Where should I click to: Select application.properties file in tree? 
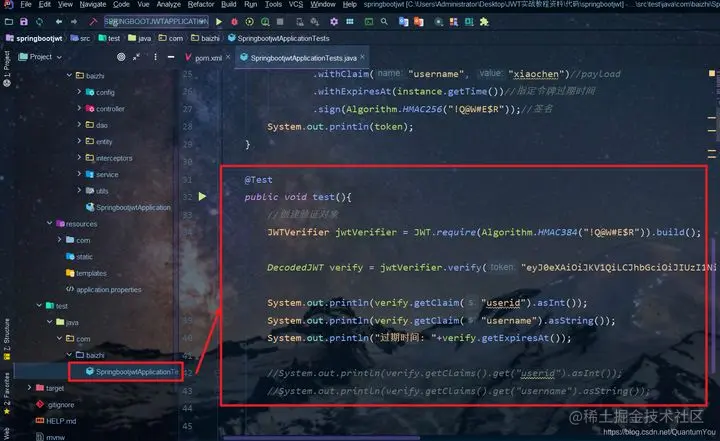pos(104,289)
